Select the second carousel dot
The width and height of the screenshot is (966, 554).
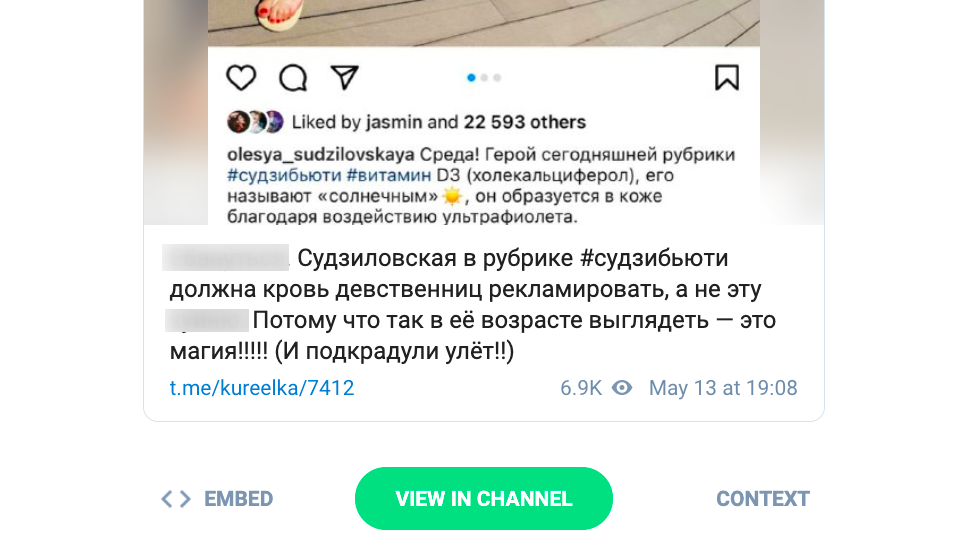[x=484, y=78]
